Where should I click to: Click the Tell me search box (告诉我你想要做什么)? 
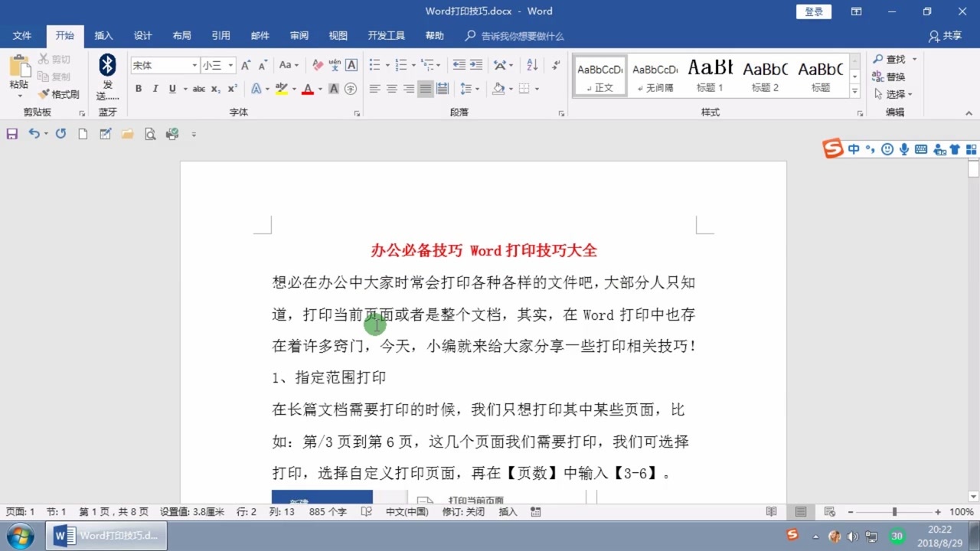[x=522, y=36]
